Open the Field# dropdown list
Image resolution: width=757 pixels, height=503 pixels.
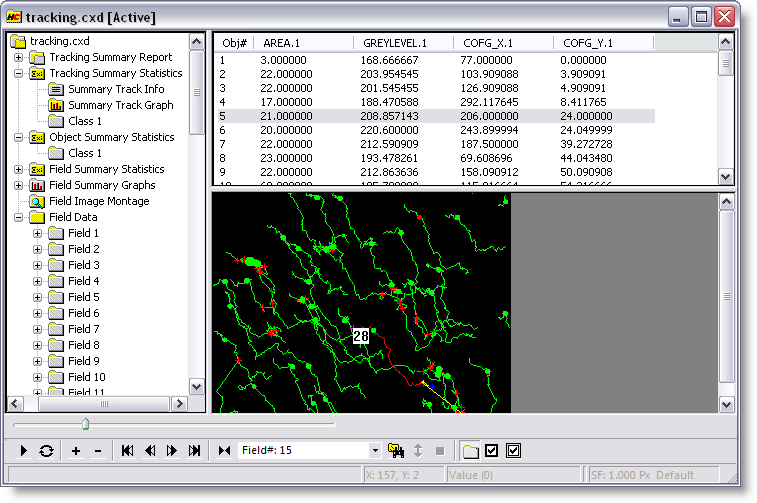click(375, 451)
